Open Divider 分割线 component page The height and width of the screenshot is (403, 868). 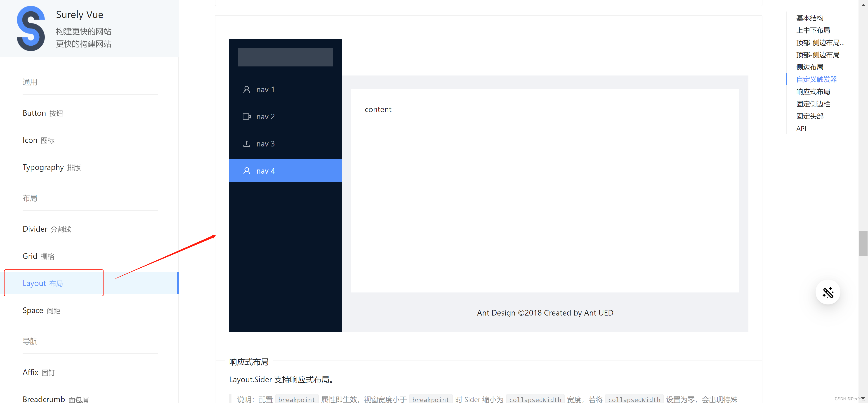(47, 229)
